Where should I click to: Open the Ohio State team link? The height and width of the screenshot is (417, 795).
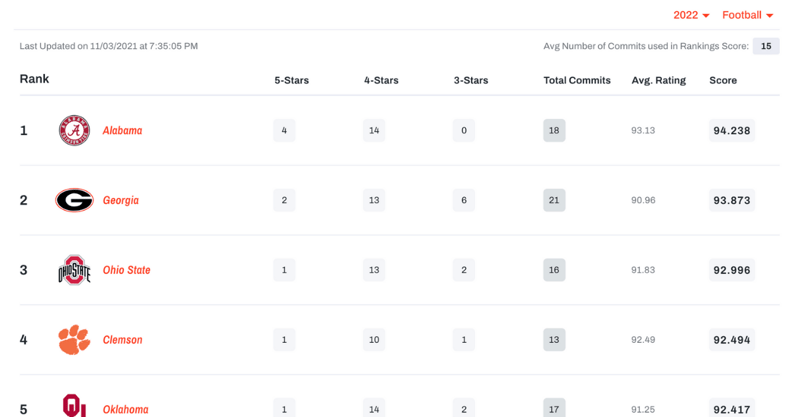(x=127, y=270)
